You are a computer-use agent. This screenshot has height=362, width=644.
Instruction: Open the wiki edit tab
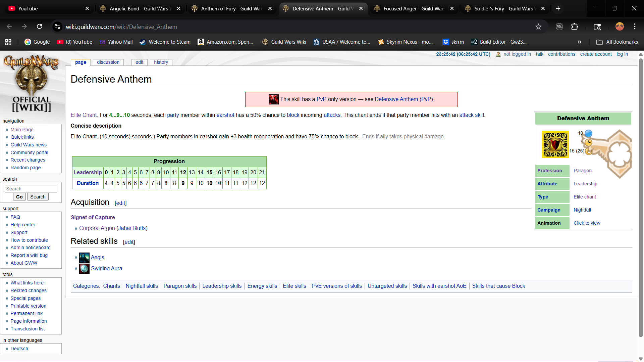140,62
